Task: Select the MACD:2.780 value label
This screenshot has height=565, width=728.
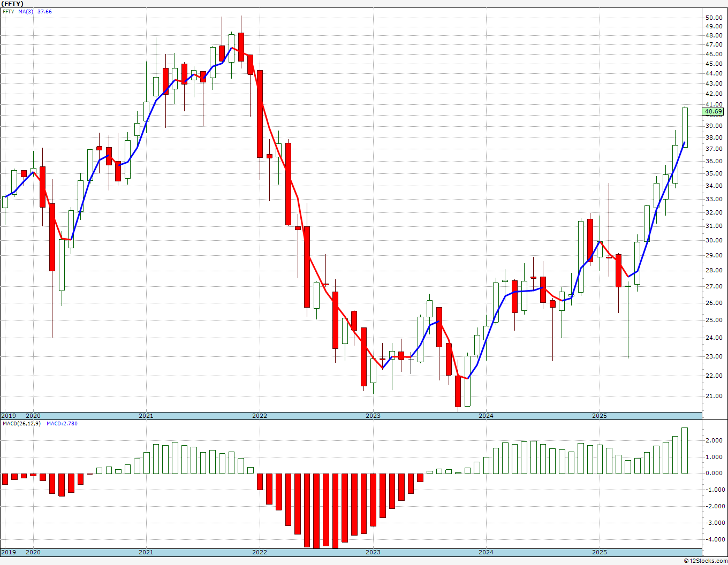Action: 62,423
